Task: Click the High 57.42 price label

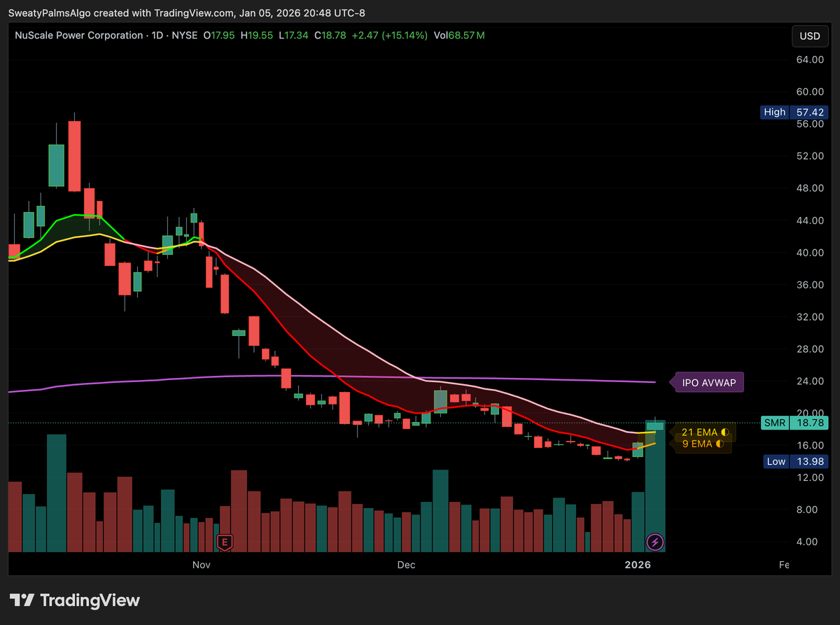Action: coord(794,112)
